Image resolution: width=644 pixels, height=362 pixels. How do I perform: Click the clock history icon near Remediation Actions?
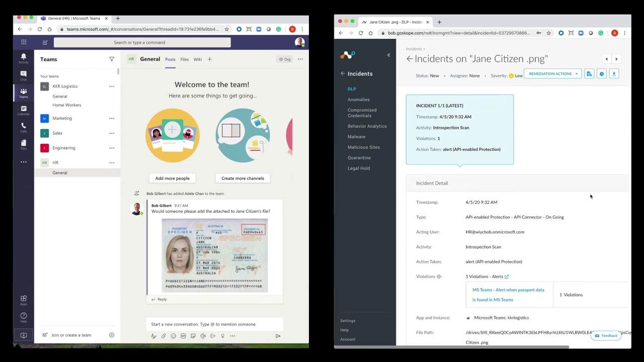point(601,74)
